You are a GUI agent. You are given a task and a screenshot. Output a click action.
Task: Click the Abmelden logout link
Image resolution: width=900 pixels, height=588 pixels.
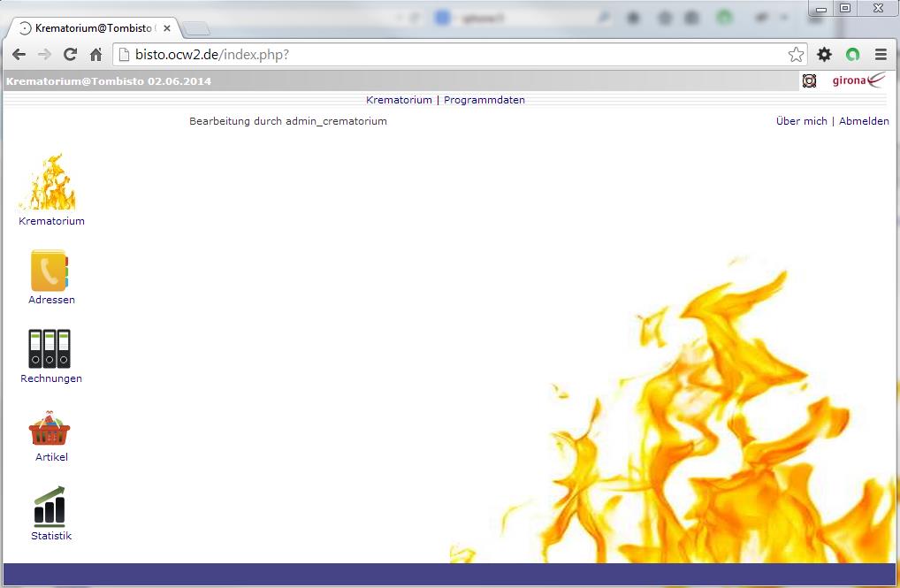[864, 121]
